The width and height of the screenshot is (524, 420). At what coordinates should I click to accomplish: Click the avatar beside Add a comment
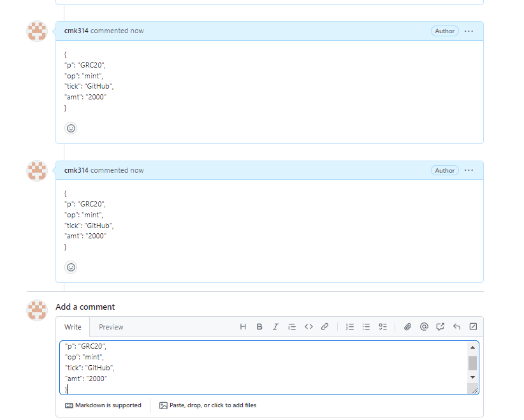(x=37, y=310)
